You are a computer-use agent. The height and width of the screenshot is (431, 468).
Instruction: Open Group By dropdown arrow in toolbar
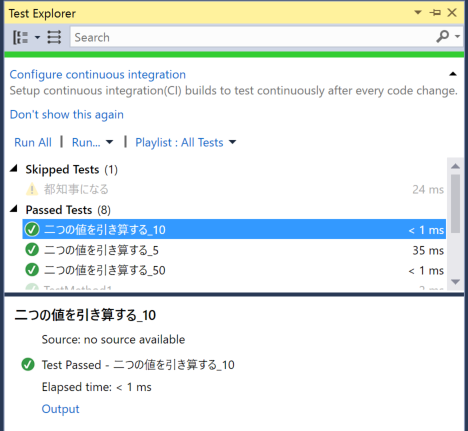37,37
